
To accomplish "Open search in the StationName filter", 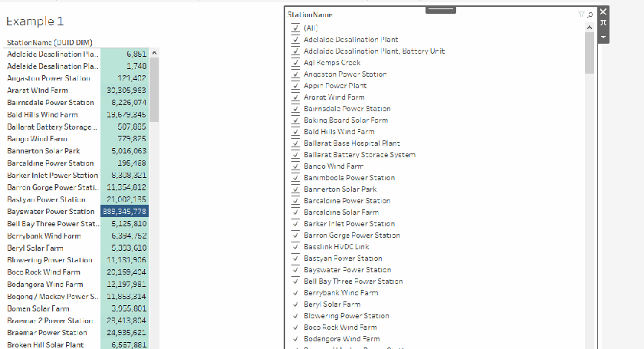I will click(x=590, y=15).
